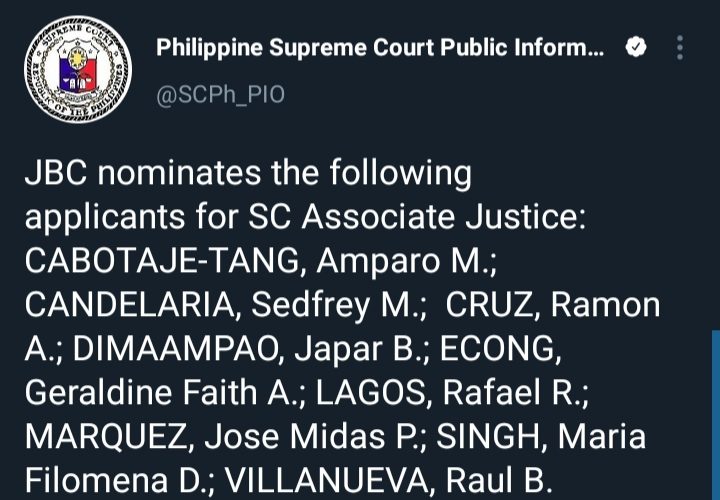Open the three-dot more options menu
The height and width of the screenshot is (500, 720).
[x=681, y=47]
